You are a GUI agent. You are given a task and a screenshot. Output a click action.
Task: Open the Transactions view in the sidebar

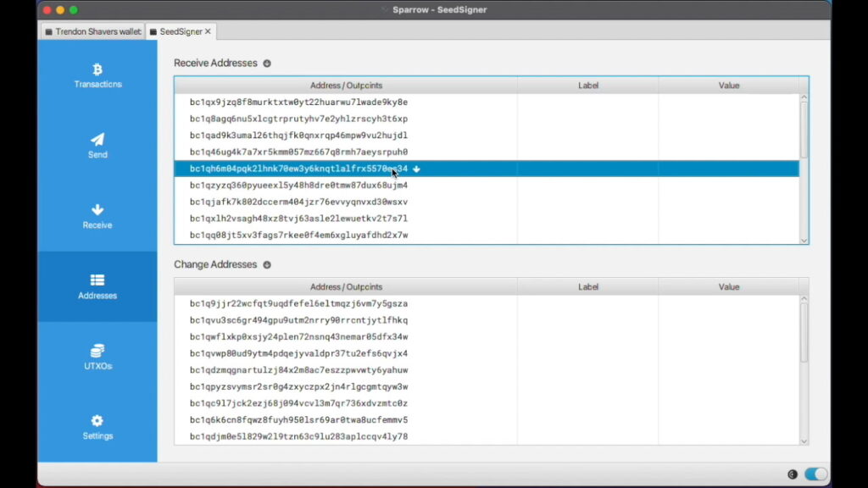click(x=97, y=75)
